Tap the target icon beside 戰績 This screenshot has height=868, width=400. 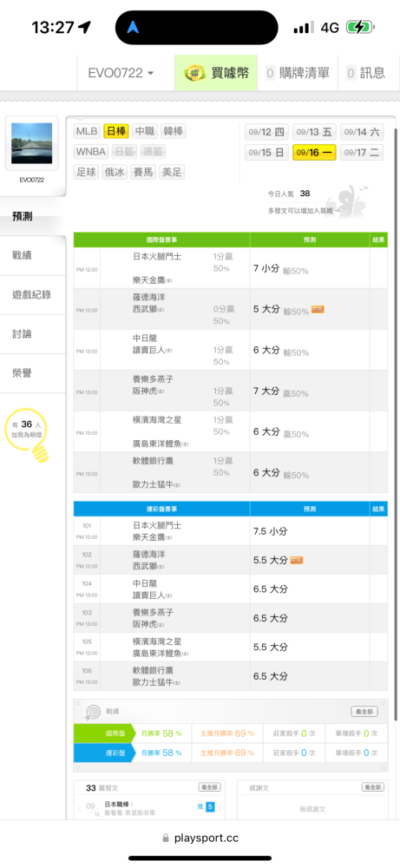click(x=91, y=712)
